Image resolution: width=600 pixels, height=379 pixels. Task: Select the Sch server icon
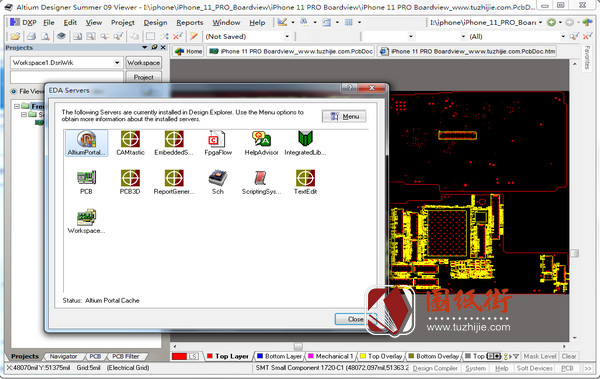[218, 181]
